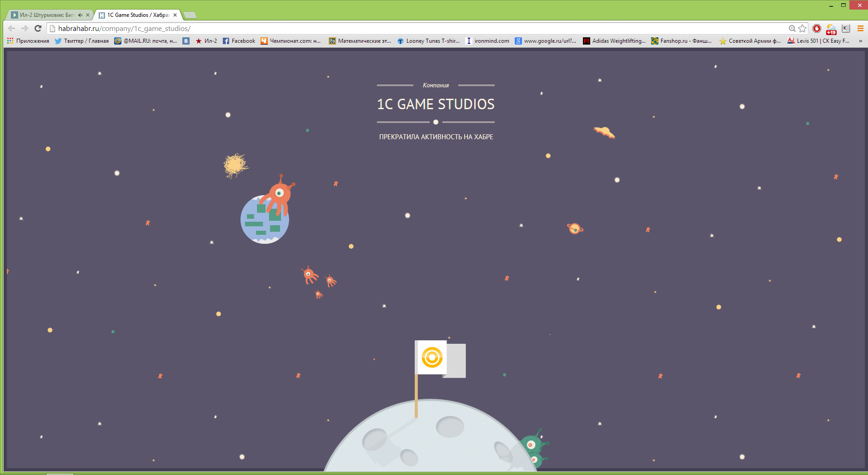Open the Looney Tunes T-shir... bookmark
The width and height of the screenshot is (868, 475).
click(x=429, y=41)
